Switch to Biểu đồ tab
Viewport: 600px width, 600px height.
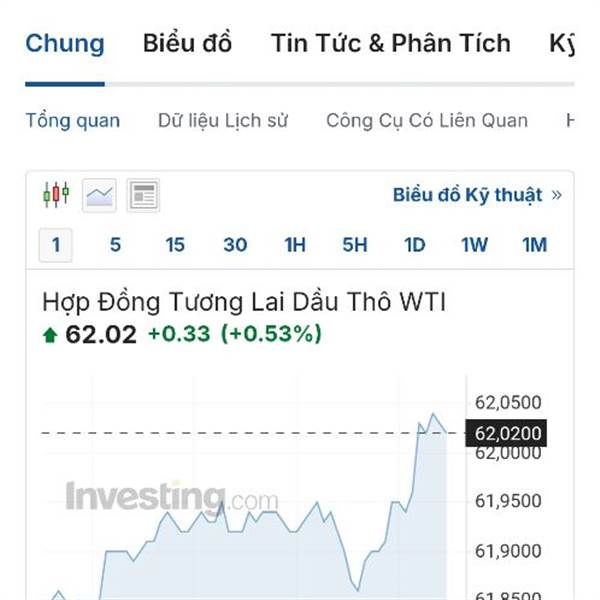pyautogui.click(x=187, y=44)
